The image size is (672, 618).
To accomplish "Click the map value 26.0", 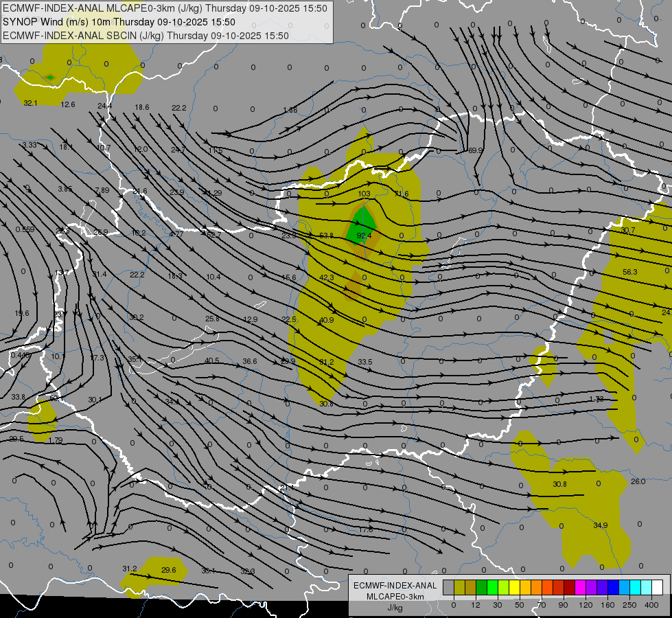I will [638, 481].
